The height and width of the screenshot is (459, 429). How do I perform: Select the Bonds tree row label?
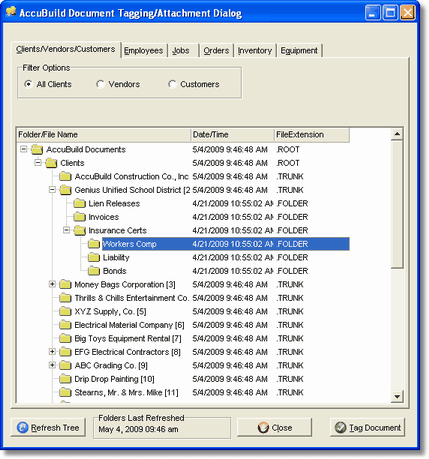[115, 271]
